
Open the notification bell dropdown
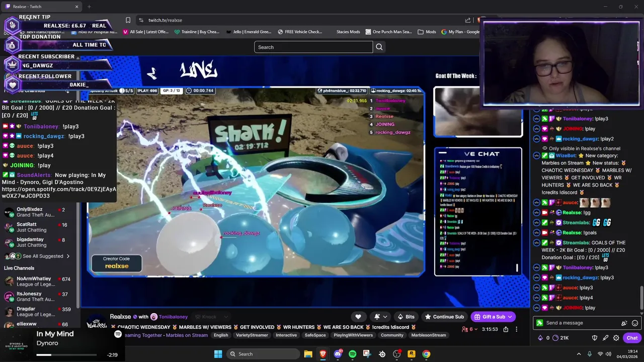click(x=380, y=317)
